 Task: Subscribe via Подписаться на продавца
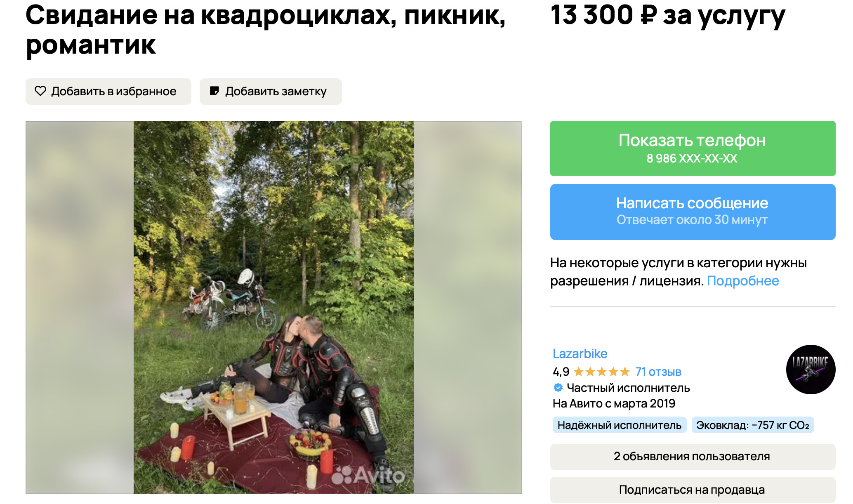[693, 490]
